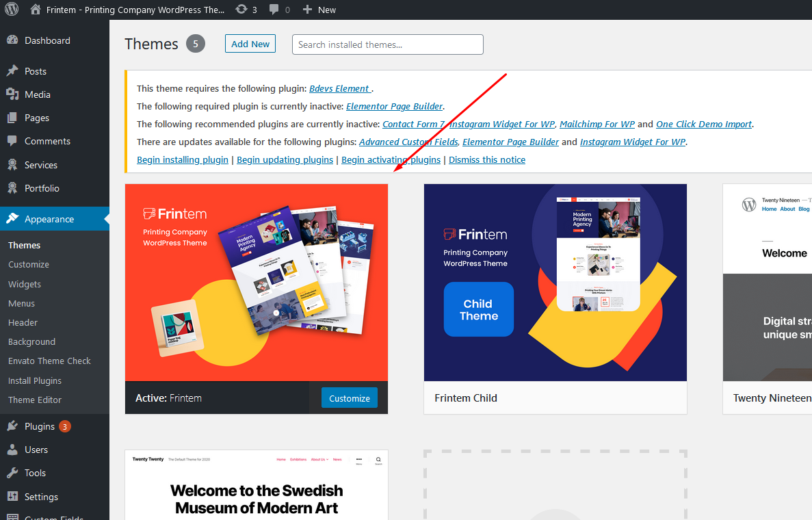This screenshot has height=520, width=812.
Task: Open the site home icon in admin bar
Action: [35, 10]
